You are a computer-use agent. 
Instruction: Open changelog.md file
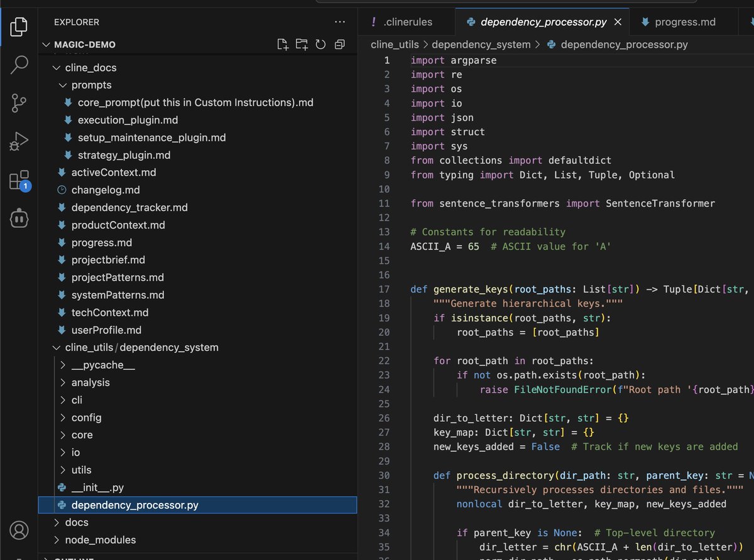[x=106, y=190]
